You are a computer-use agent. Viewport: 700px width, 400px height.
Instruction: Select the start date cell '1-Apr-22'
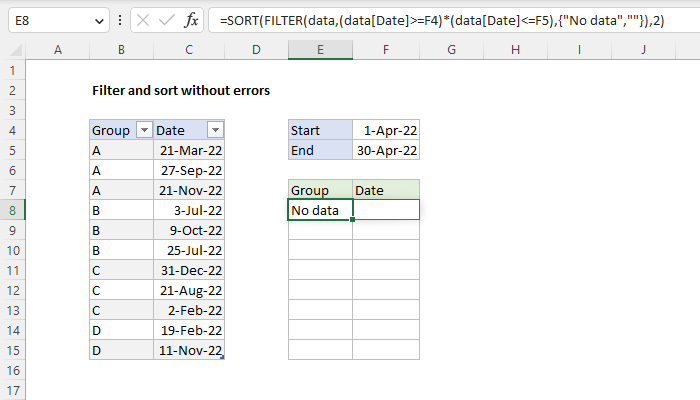tap(386, 130)
